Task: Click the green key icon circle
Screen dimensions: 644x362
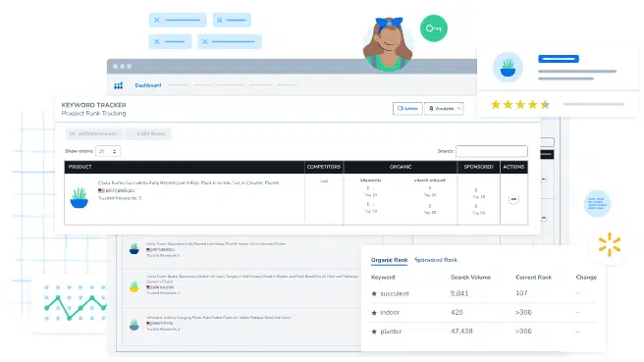Action: click(x=434, y=28)
